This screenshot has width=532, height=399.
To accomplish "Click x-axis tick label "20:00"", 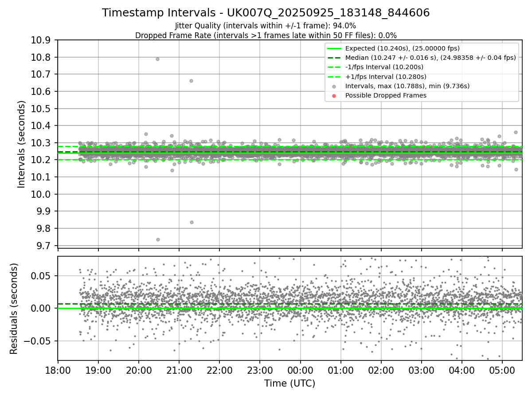I will tap(139, 370).
